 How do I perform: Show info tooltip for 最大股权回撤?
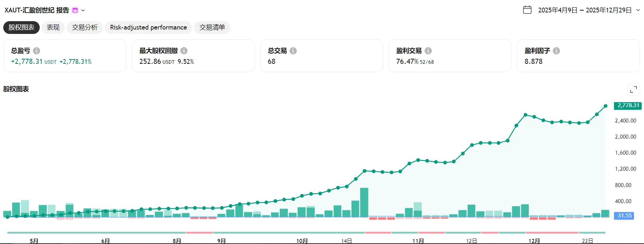click(x=184, y=51)
